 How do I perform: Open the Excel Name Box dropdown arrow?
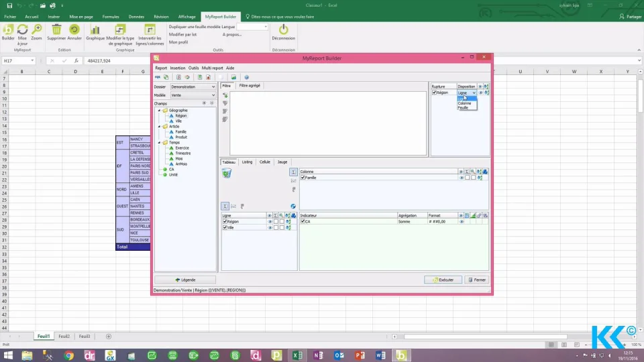pyautogui.click(x=32, y=61)
